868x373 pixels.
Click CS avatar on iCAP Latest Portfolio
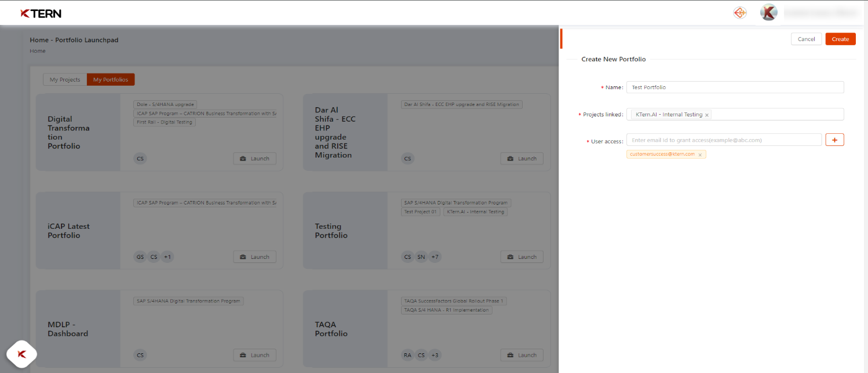[154, 257]
